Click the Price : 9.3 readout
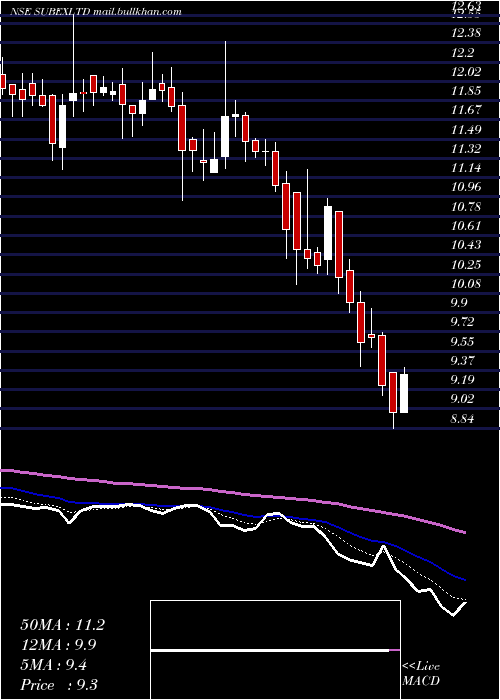This screenshot has height=700, width=500. [x=59, y=685]
